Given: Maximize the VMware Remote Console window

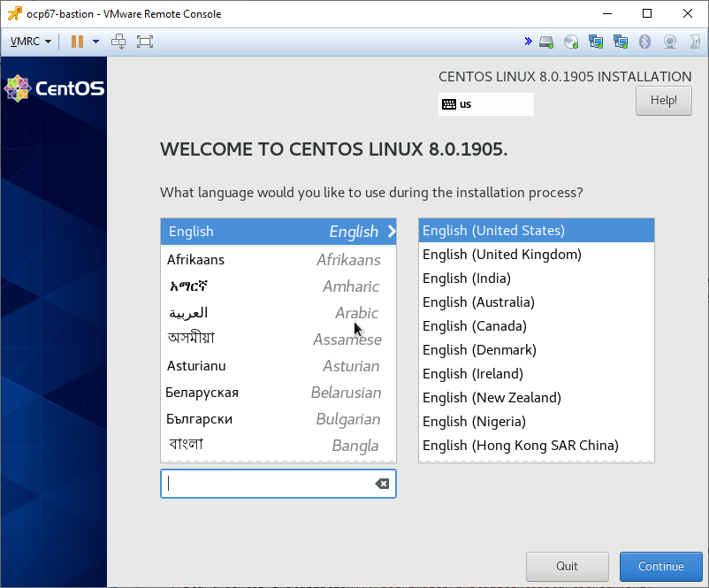Looking at the screenshot, I should 647,13.
